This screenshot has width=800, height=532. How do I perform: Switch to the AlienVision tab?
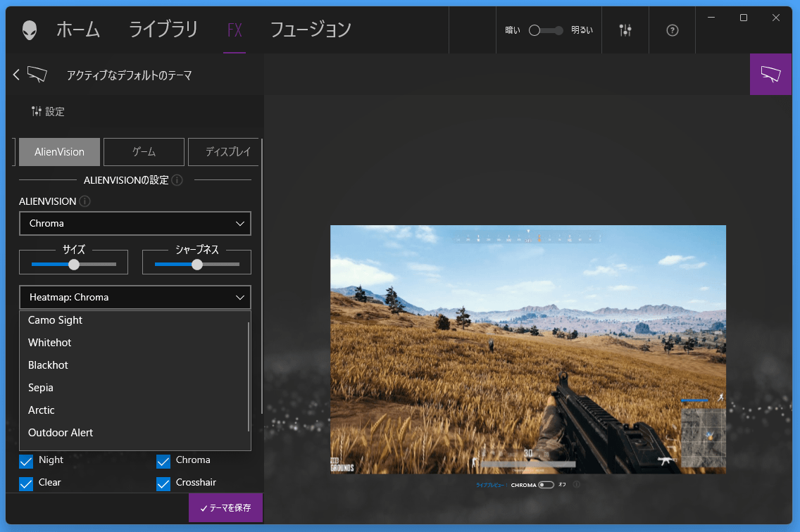(60, 152)
